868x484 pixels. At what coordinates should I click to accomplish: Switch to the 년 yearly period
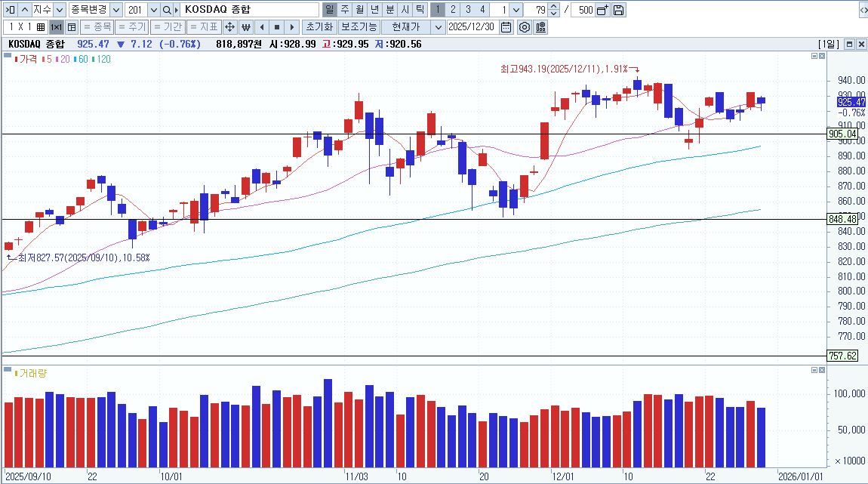coord(375,9)
